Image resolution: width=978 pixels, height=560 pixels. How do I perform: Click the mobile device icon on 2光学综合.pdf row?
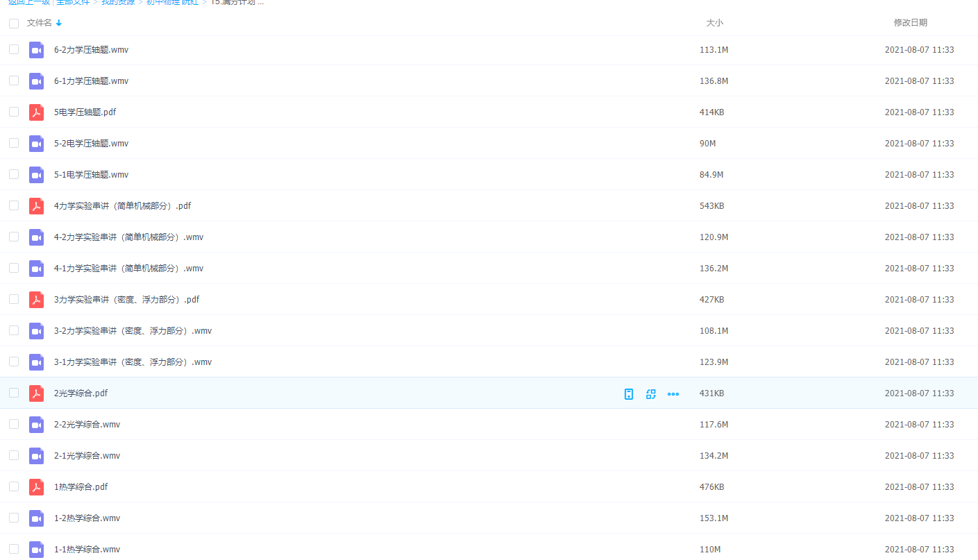tap(629, 394)
